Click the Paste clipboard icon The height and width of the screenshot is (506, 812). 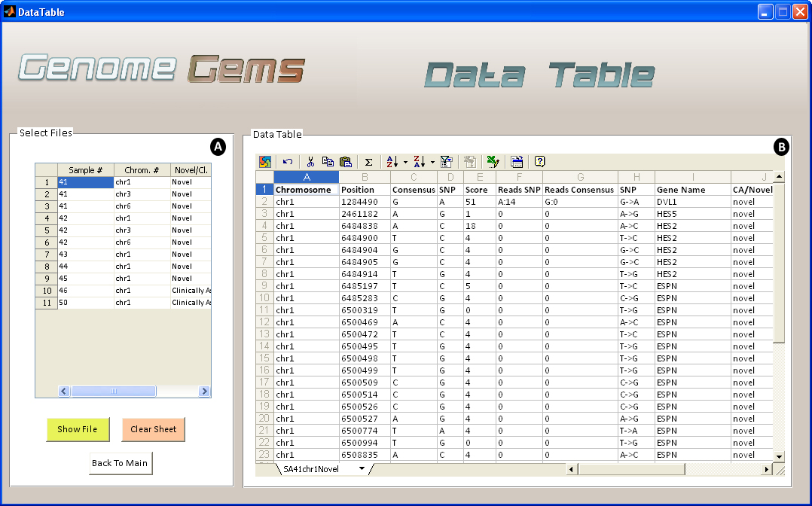click(346, 162)
